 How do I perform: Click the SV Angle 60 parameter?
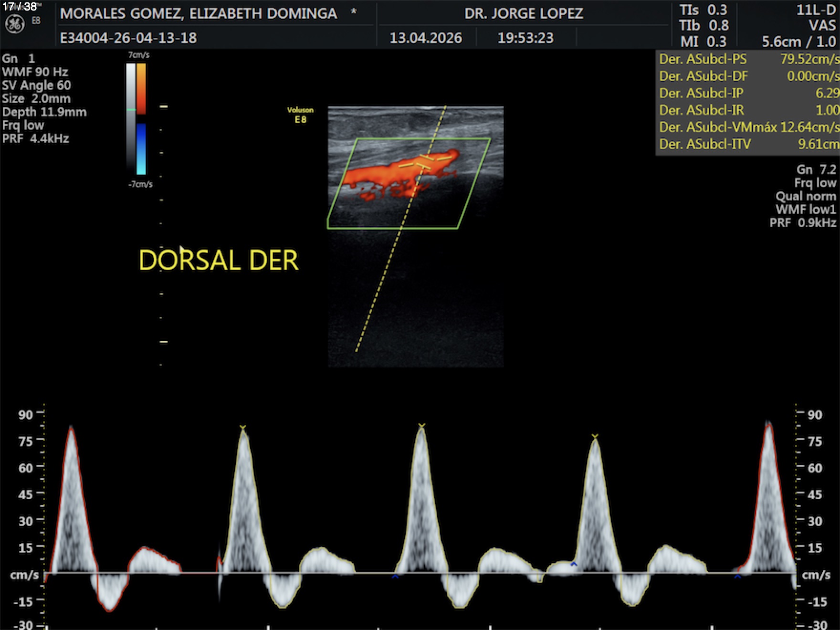(x=36, y=85)
